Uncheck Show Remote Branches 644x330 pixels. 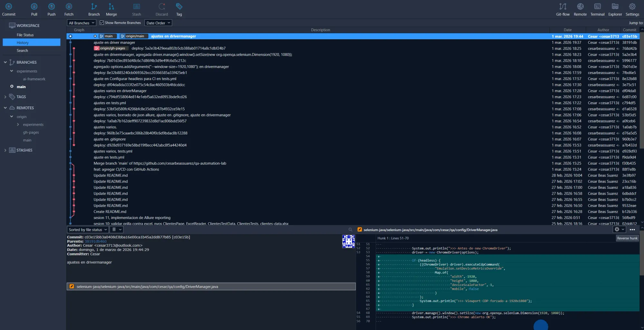[x=102, y=23]
